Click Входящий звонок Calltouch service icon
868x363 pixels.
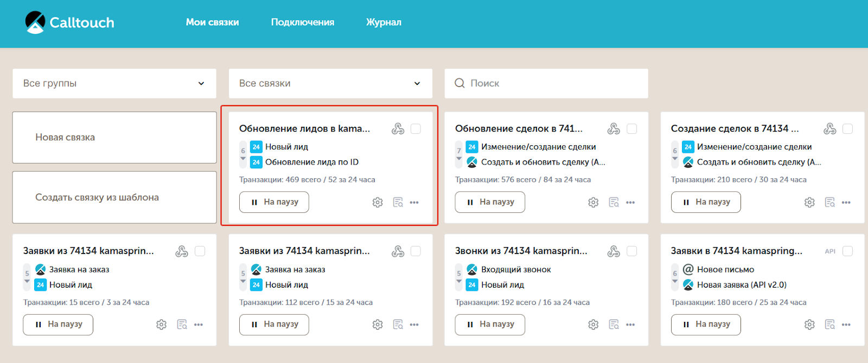(x=472, y=269)
